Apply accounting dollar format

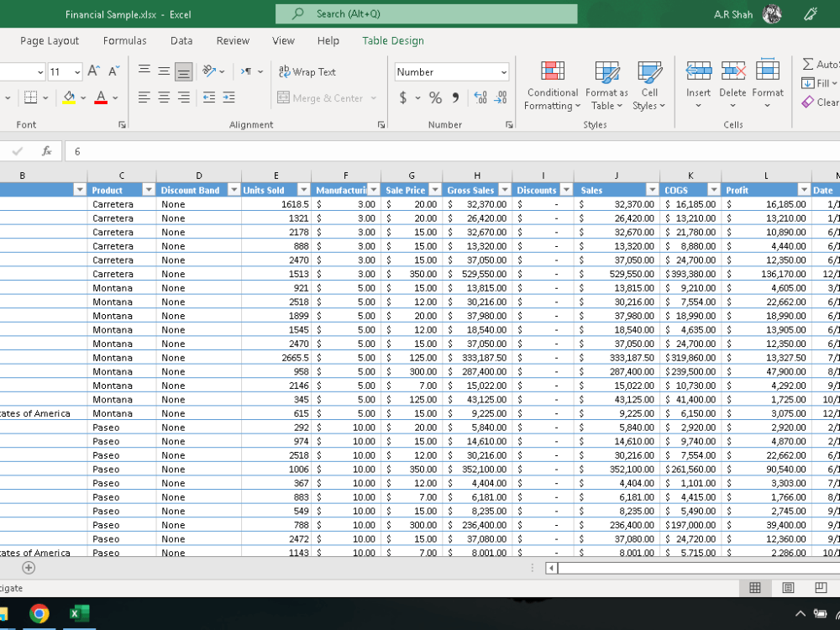[x=403, y=97]
